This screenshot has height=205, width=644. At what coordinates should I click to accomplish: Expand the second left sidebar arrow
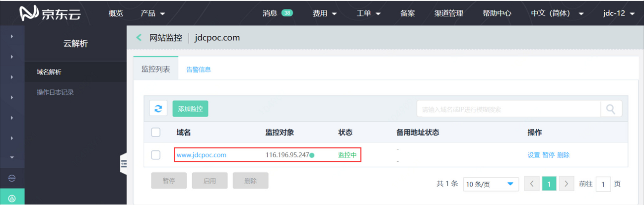tap(12, 57)
